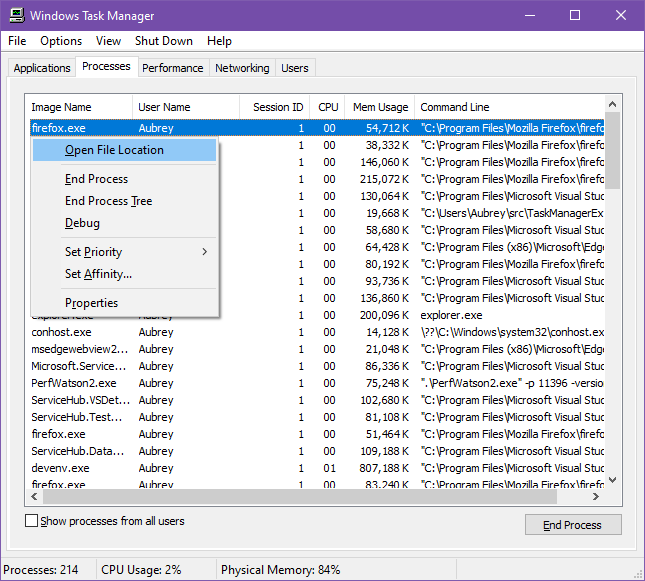Click the End Process button
The height and width of the screenshot is (581, 645).
pos(573,525)
